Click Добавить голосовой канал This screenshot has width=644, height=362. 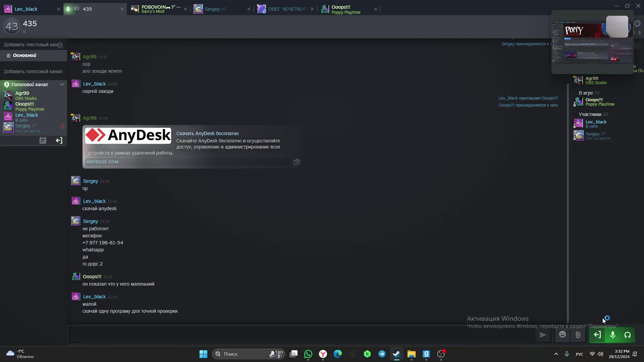33,71
